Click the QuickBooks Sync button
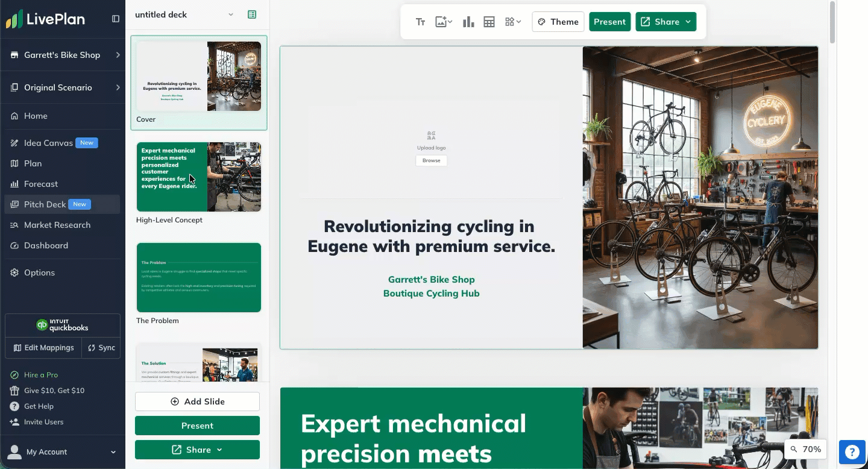This screenshot has height=469, width=868. coord(101,348)
